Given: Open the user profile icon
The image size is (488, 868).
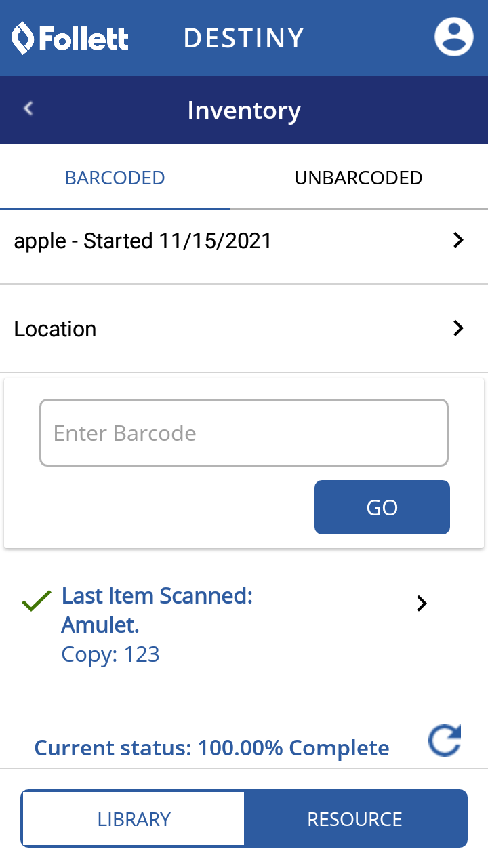Looking at the screenshot, I should click(x=453, y=37).
